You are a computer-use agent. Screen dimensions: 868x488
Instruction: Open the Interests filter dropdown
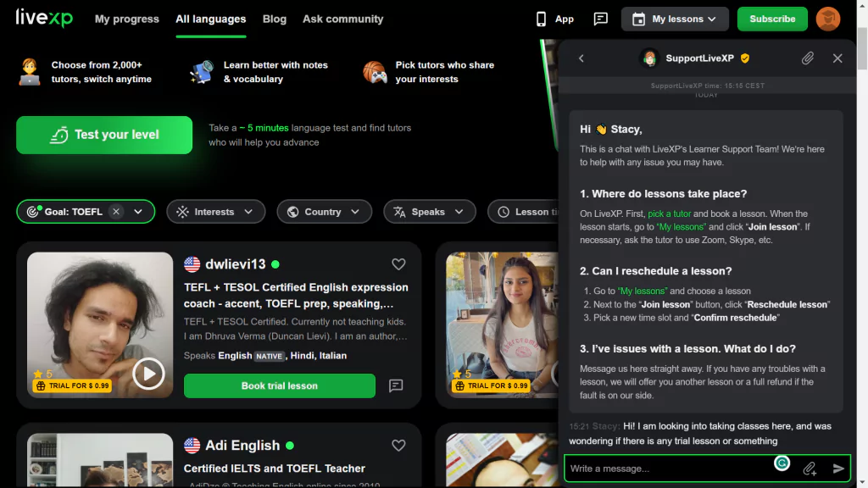click(x=216, y=212)
